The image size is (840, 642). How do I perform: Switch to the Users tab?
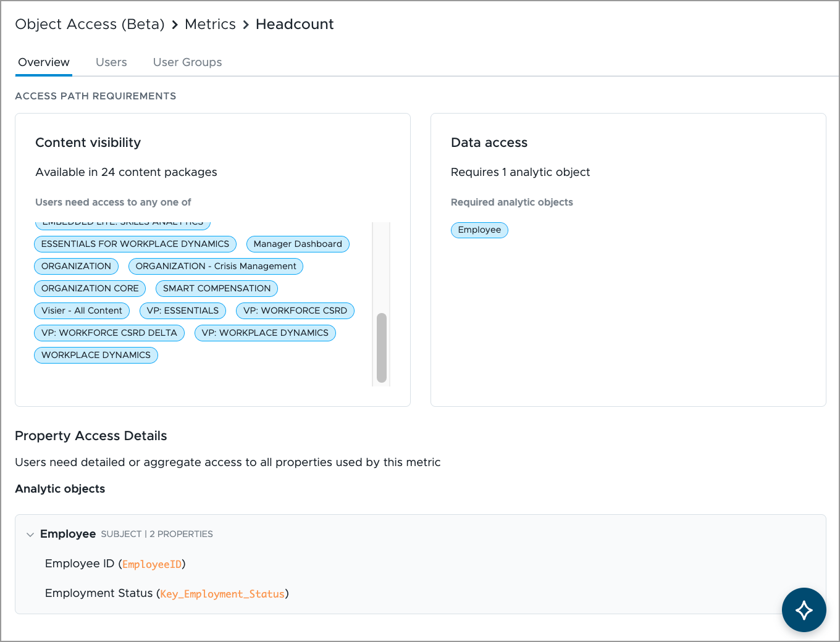coord(111,62)
